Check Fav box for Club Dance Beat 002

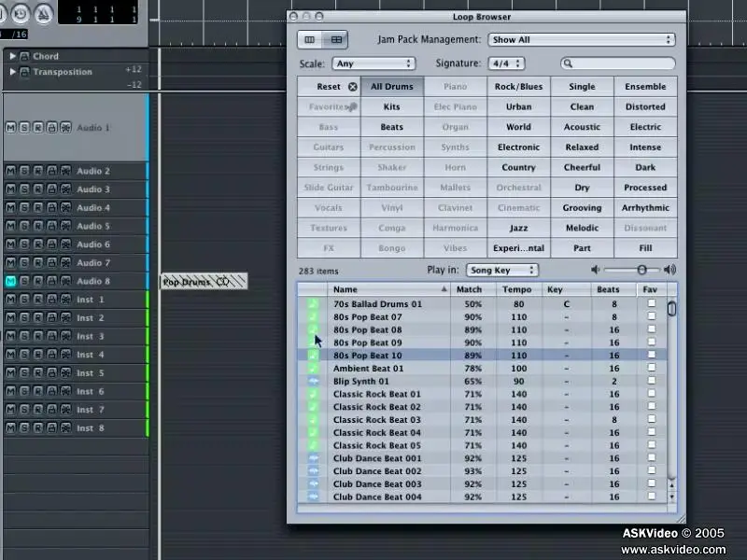tap(652, 470)
